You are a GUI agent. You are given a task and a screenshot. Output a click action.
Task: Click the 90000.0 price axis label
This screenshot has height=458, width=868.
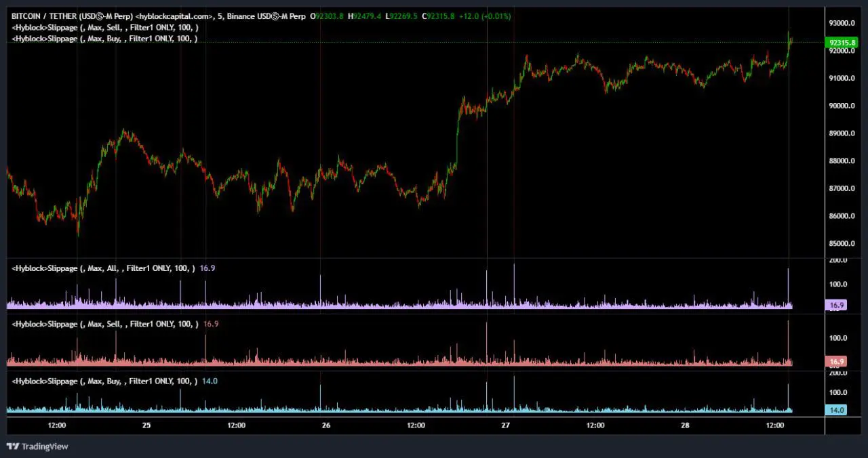841,106
